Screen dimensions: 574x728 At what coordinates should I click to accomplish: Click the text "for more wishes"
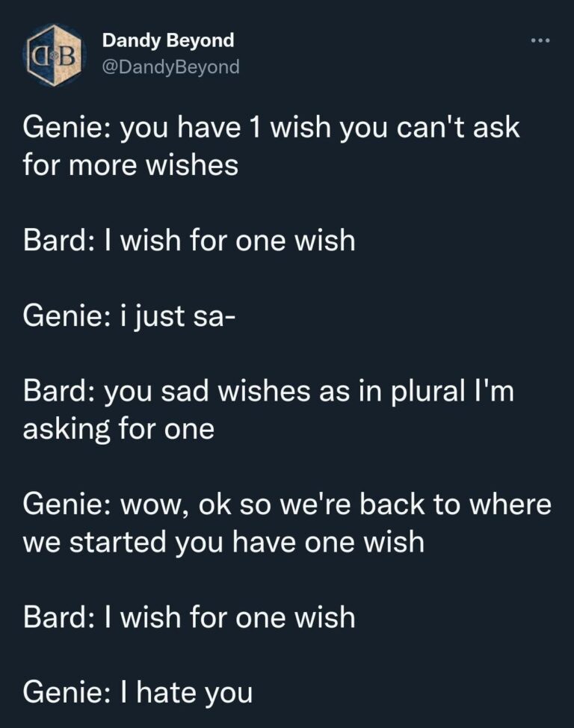[x=131, y=164]
